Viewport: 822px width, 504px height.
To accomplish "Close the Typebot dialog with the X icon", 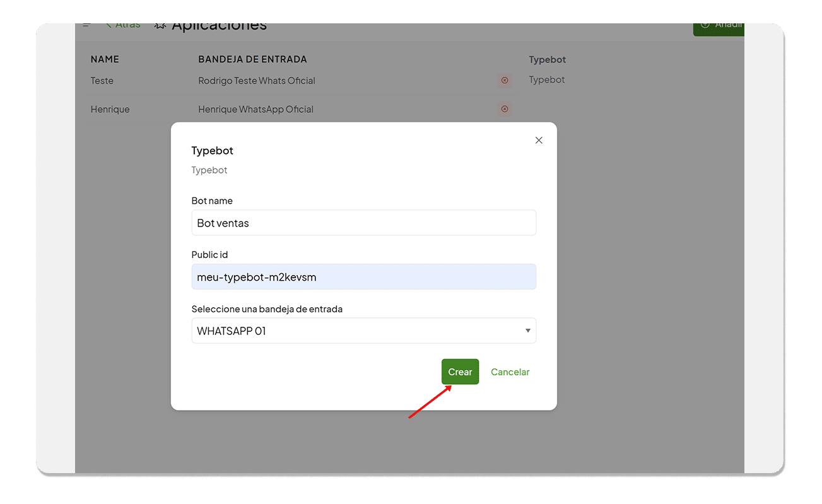I will click(x=539, y=140).
